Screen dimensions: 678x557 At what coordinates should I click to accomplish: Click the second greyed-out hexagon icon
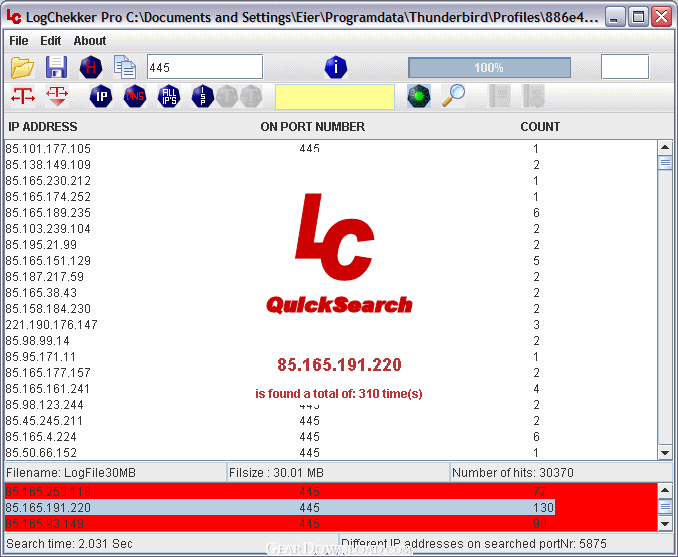pyautogui.click(x=251, y=96)
